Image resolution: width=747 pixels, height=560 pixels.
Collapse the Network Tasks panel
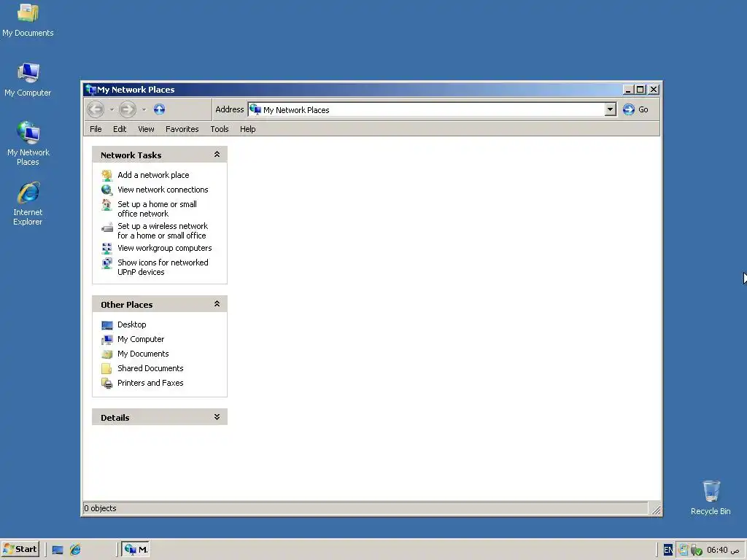pos(217,155)
